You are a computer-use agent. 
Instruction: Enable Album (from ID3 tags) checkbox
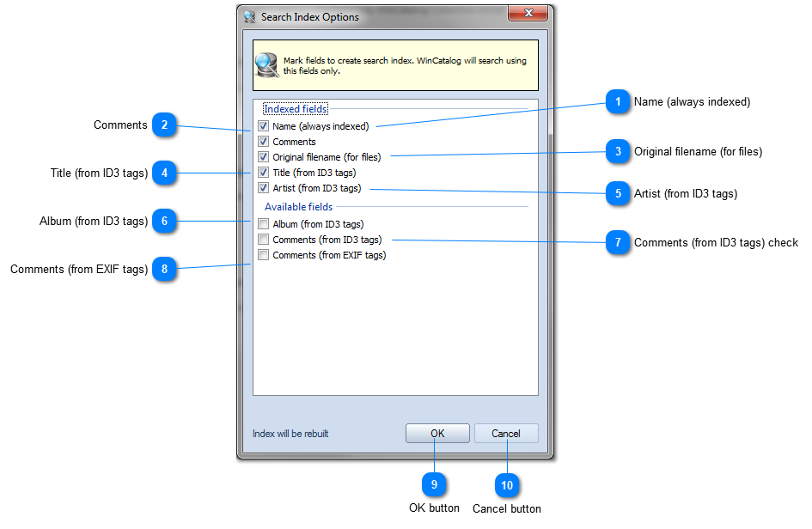pyautogui.click(x=264, y=223)
